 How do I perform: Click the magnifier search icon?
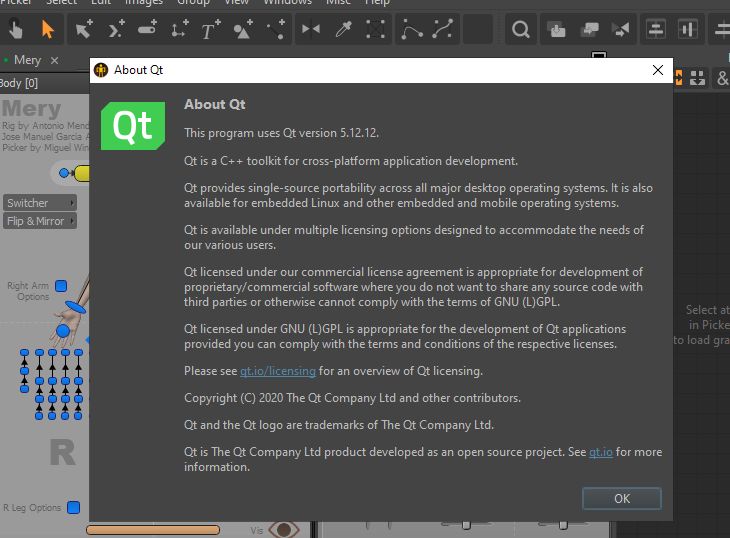pos(521,30)
